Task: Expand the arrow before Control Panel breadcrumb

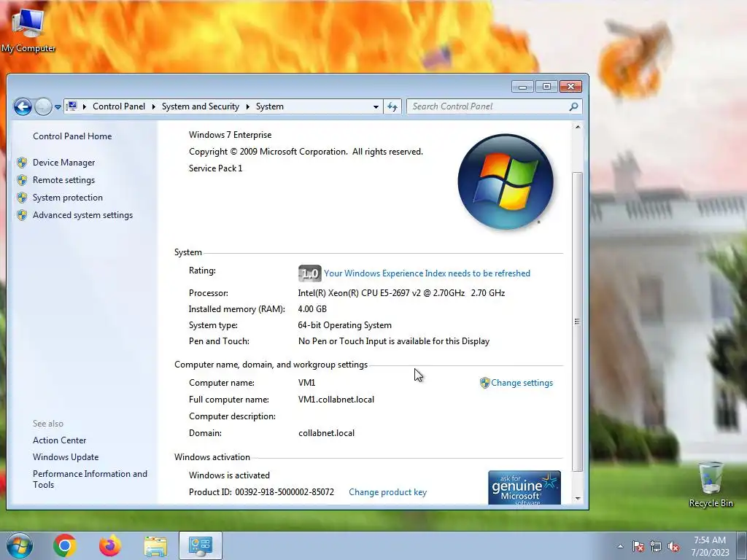Action: point(85,106)
